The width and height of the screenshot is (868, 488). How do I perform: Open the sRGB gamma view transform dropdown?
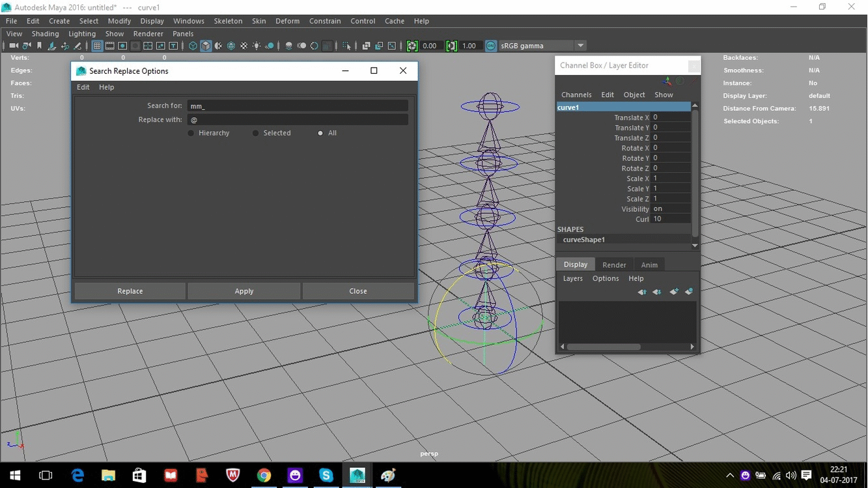580,46
